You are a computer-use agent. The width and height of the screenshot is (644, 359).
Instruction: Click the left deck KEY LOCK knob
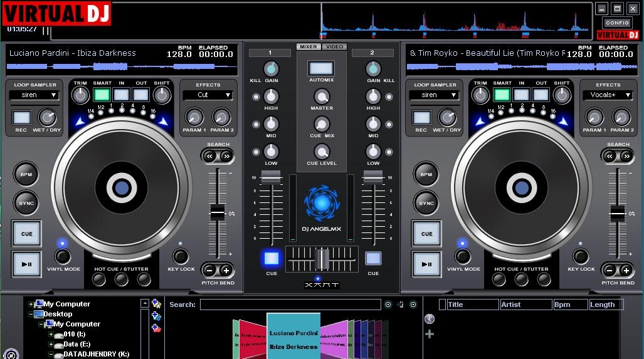click(181, 256)
